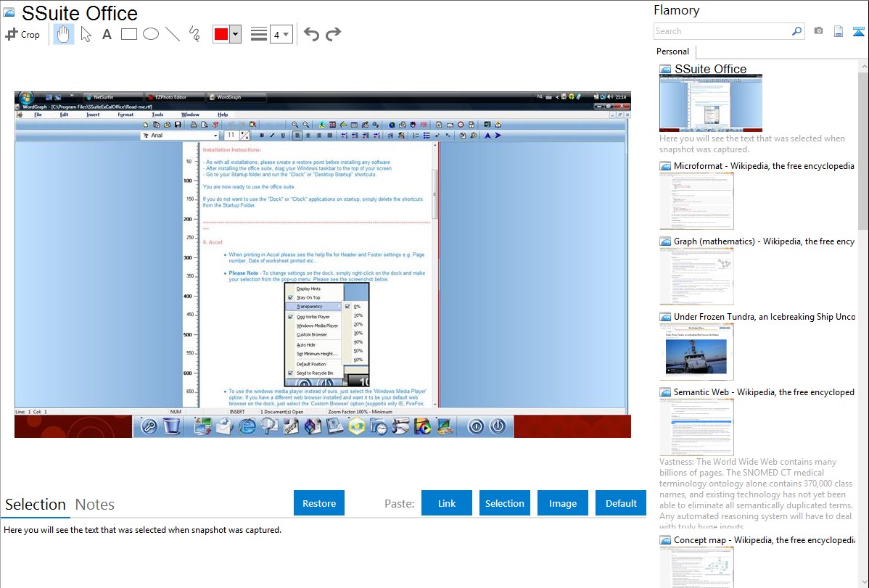The image size is (869, 588).
Task: Toggle the Ogg Vorbis Player checkbox
Action: [290, 317]
